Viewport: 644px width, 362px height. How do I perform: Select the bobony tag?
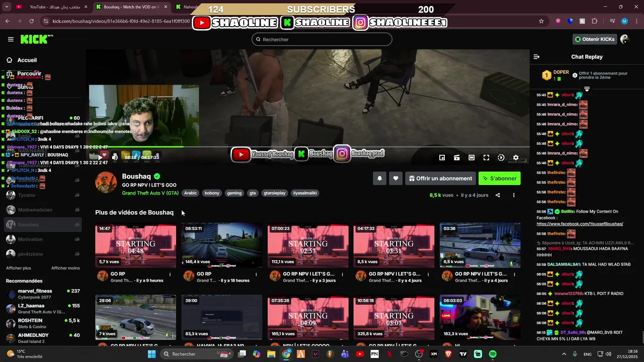pos(212,193)
